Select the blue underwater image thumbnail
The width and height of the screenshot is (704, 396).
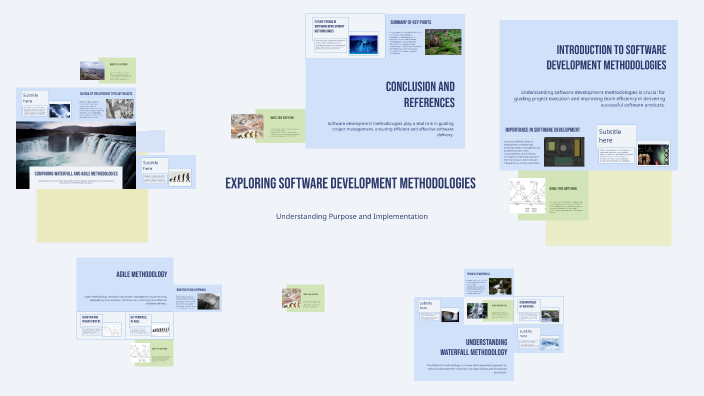(363, 44)
